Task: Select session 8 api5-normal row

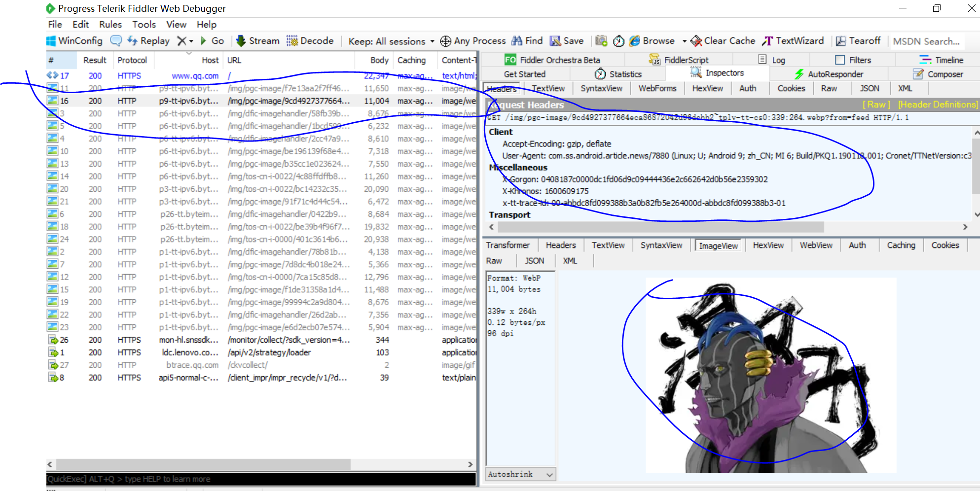Action: [261, 378]
